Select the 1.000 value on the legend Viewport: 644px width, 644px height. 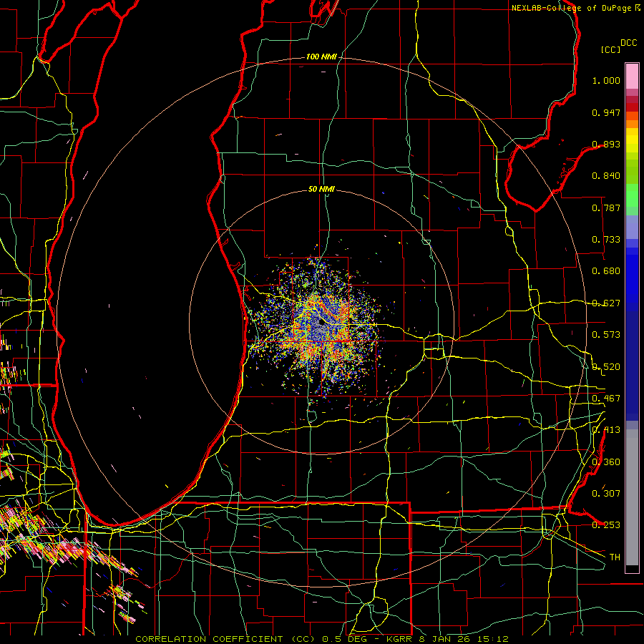(x=606, y=80)
